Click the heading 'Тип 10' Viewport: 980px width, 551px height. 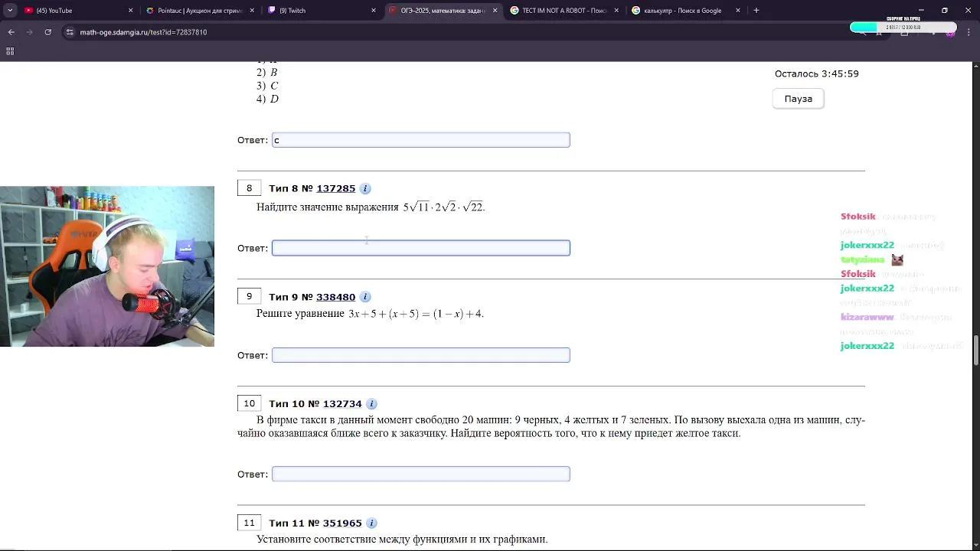pyautogui.click(x=287, y=404)
